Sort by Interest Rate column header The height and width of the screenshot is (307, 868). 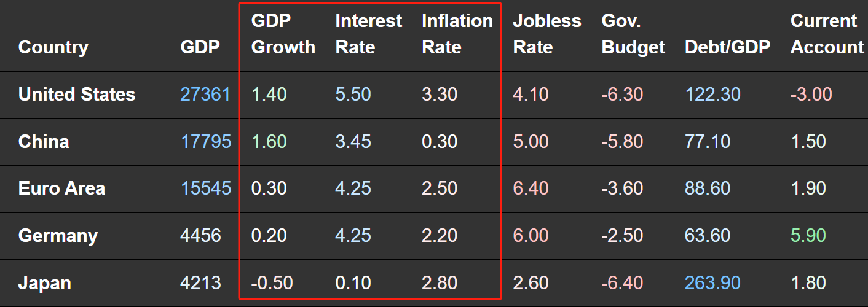click(369, 34)
